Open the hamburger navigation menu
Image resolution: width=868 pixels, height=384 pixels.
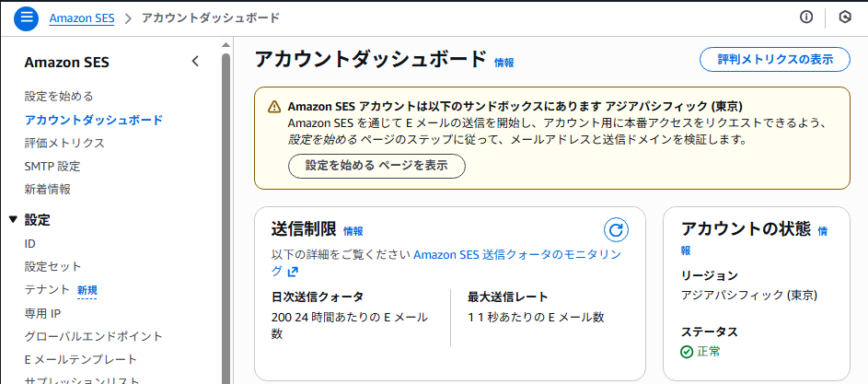pyautogui.click(x=26, y=17)
